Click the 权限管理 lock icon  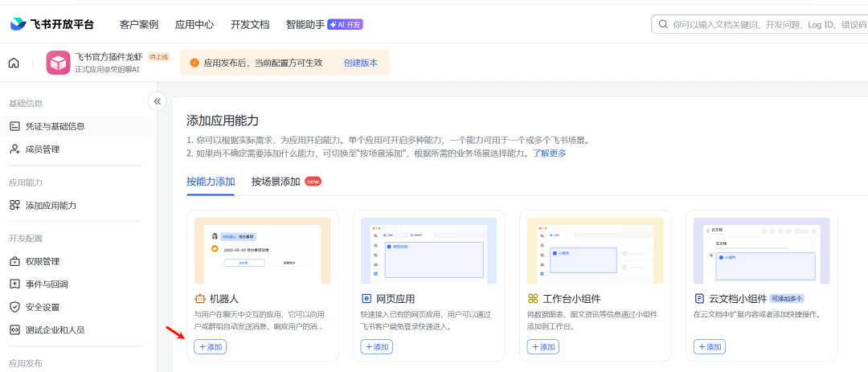(15, 261)
